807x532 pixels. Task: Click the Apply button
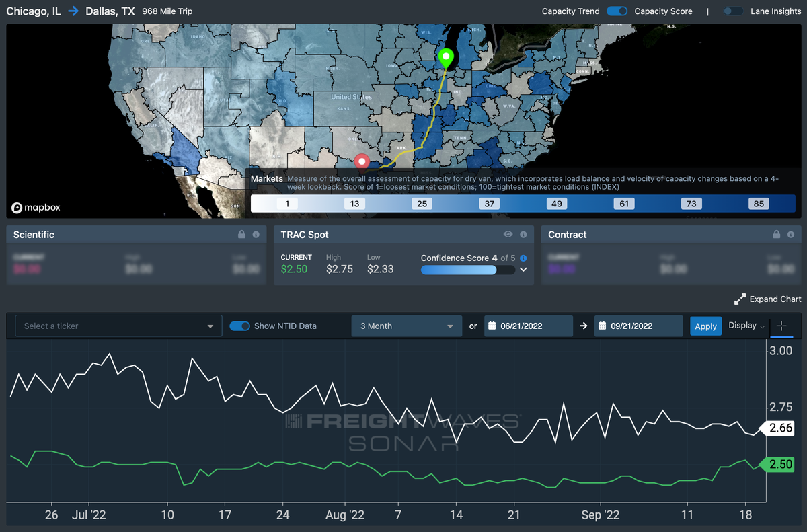pos(705,326)
